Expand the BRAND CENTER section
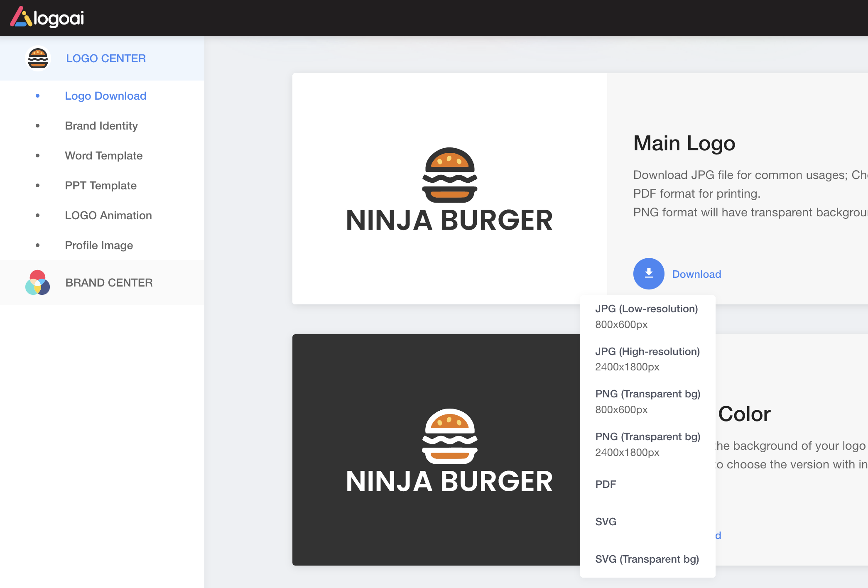The width and height of the screenshot is (868, 588). click(109, 283)
